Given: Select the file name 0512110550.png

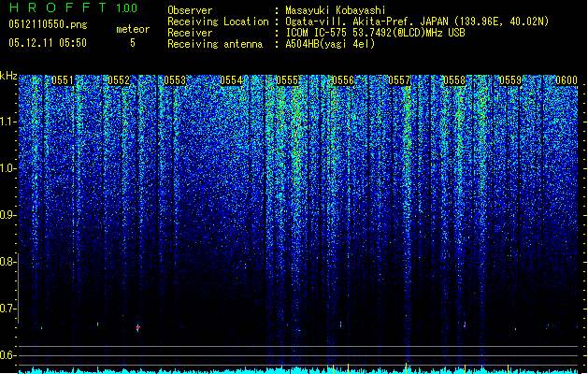Looking at the screenshot, I should click(48, 24).
